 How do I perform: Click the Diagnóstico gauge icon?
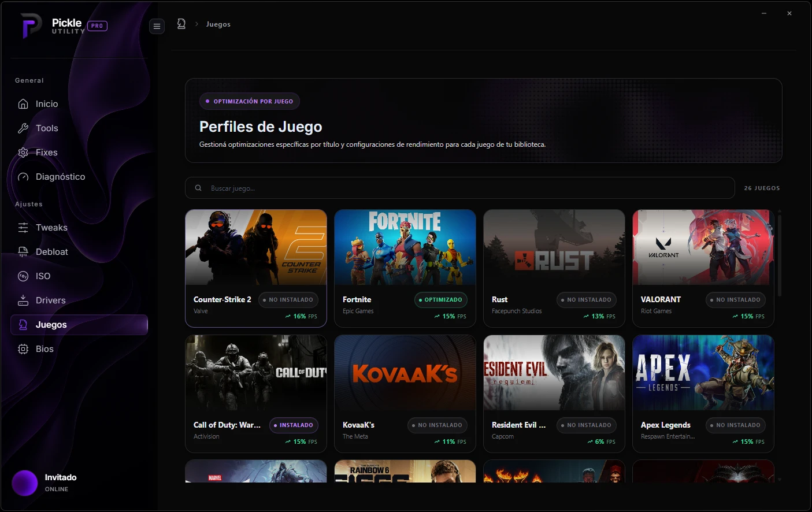[23, 177]
